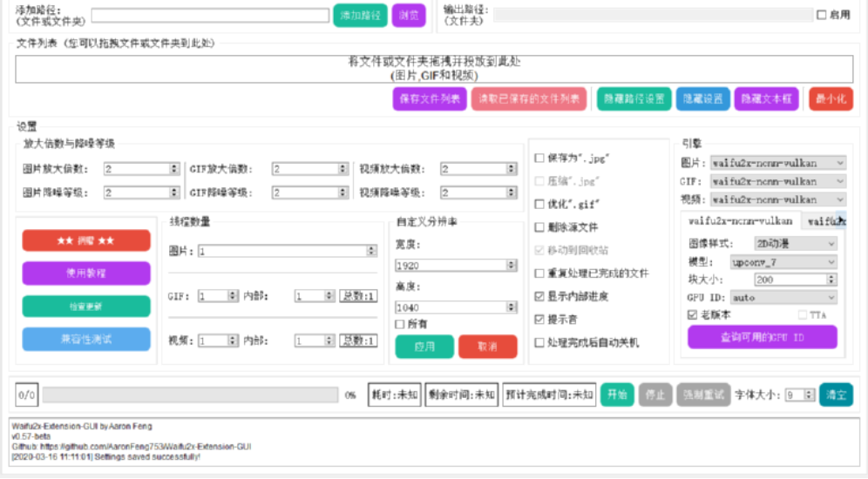The image size is (868, 479).
Task: Expand the 模型 upconv_7 dropdown
Action: pos(783,262)
